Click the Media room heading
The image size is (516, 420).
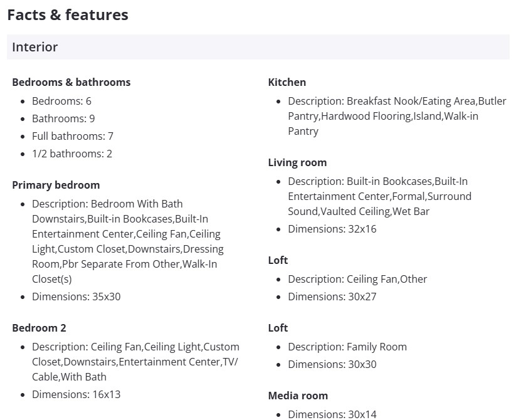pos(298,396)
